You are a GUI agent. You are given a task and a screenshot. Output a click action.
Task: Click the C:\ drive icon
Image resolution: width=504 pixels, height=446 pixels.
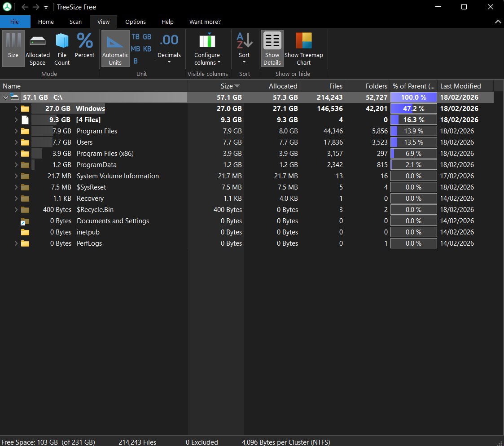click(x=14, y=97)
